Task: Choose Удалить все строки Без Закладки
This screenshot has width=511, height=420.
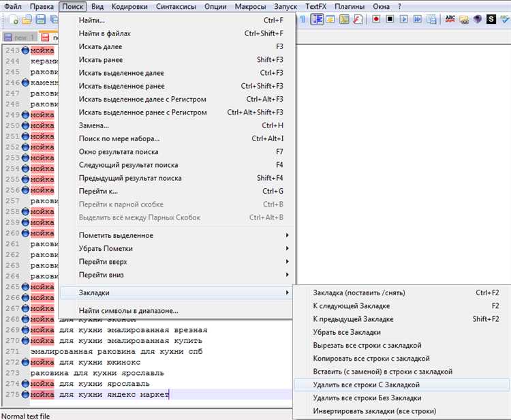Action: 401,398
